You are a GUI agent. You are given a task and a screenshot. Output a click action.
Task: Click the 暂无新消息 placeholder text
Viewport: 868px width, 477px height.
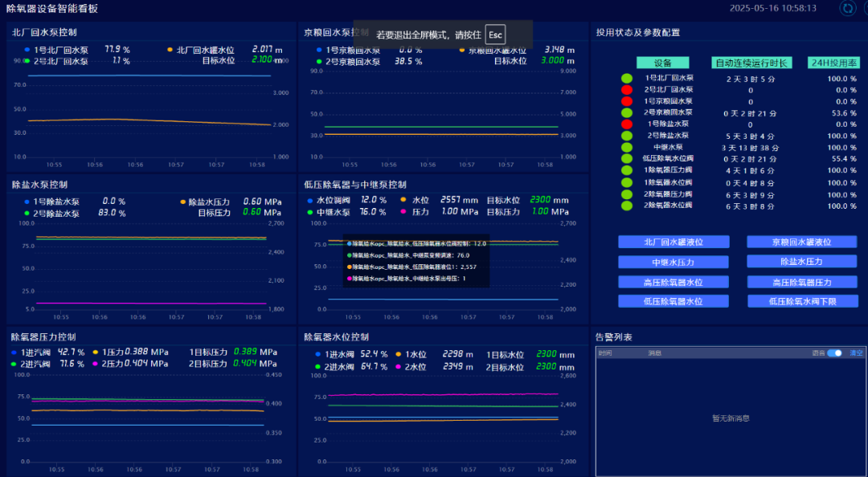(x=731, y=418)
